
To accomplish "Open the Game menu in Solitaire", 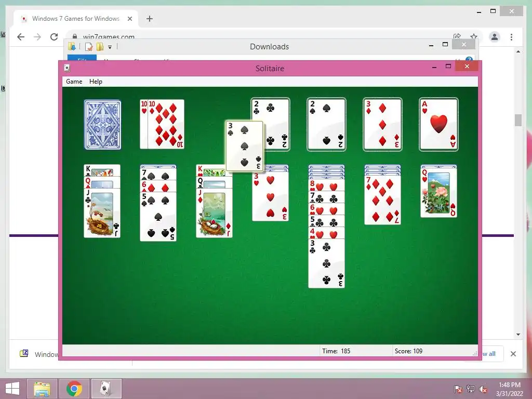I will (x=74, y=82).
